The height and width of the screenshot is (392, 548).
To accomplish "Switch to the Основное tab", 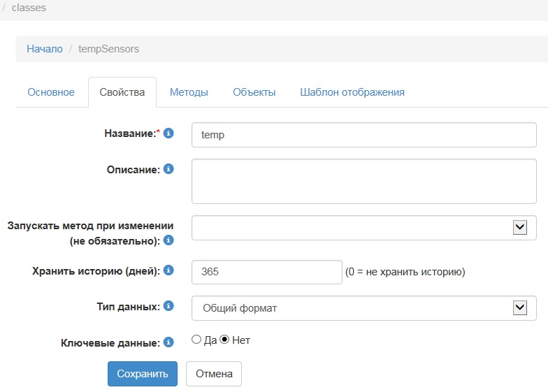I will click(51, 92).
